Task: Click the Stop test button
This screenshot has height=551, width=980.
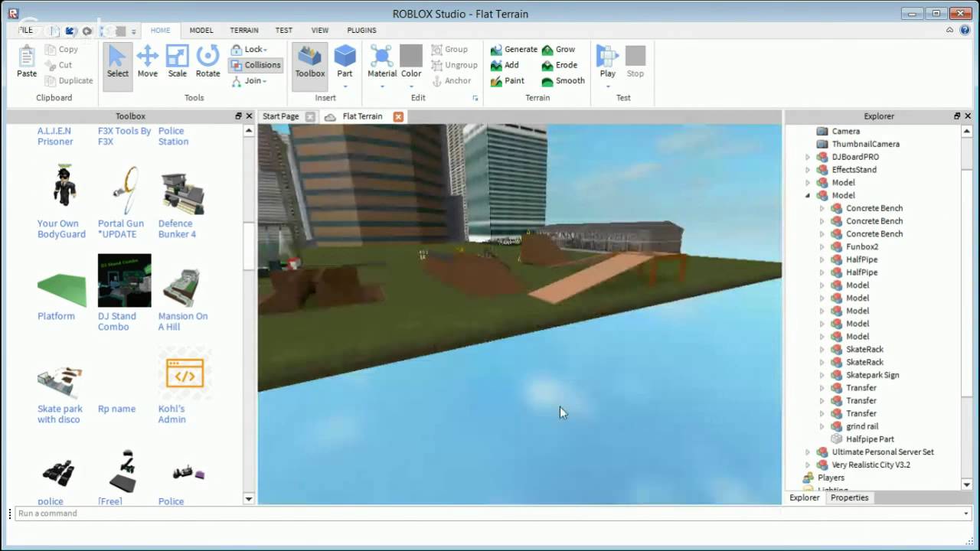Action: click(635, 63)
